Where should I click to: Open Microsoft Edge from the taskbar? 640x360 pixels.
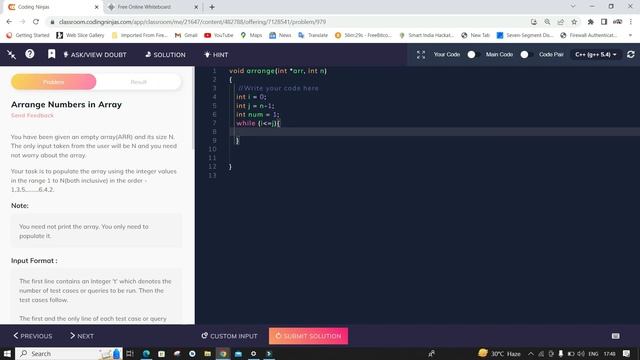146,353
